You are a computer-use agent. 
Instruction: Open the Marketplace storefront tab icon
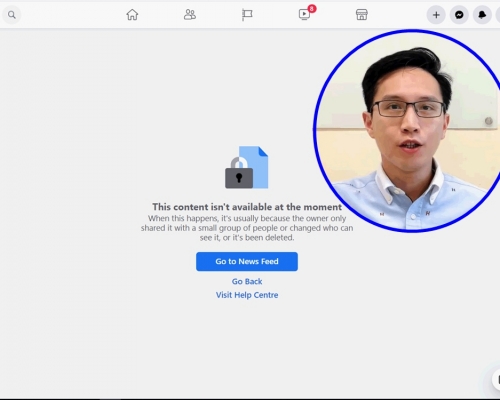click(362, 15)
